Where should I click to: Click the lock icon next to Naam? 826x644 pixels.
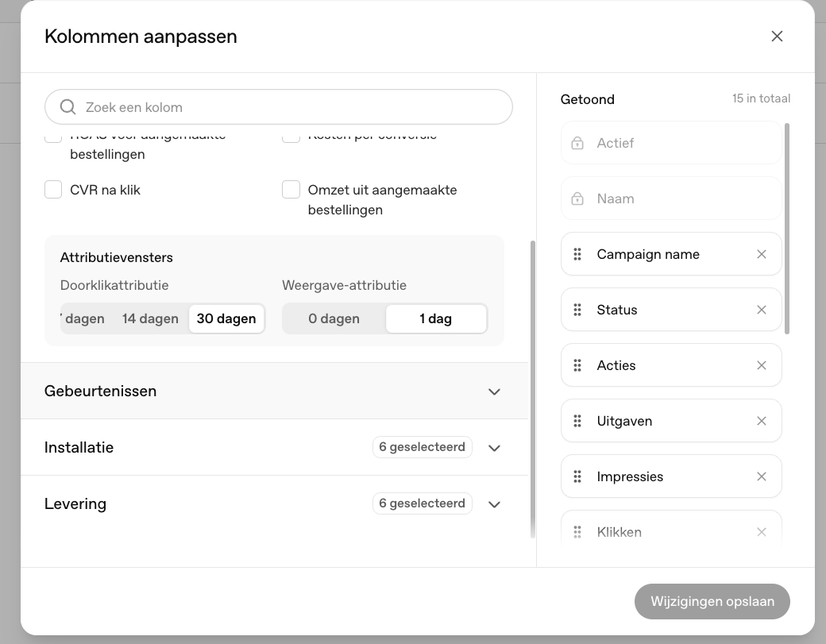tap(577, 199)
